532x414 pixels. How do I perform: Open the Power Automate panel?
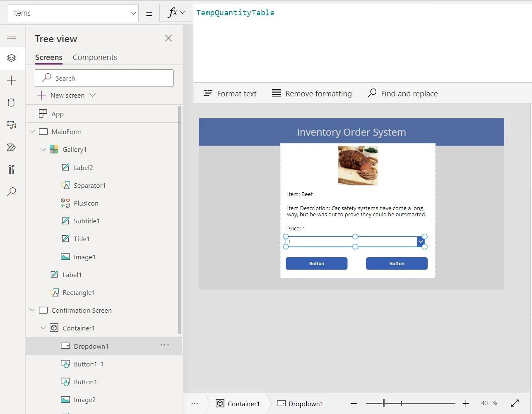click(12, 147)
